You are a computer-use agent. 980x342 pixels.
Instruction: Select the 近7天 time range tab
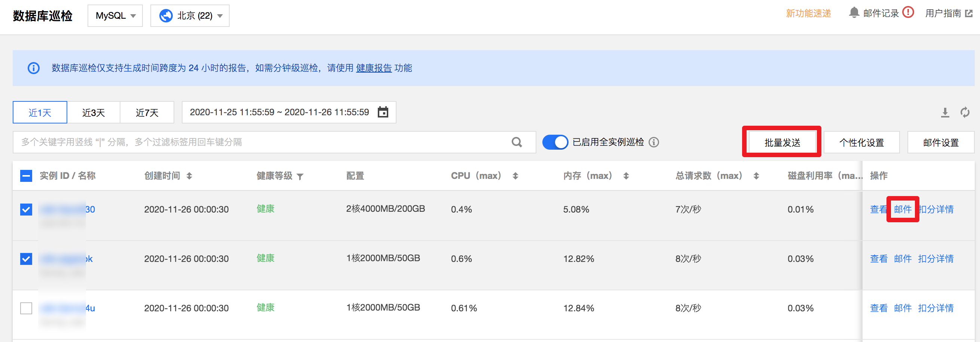coord(147,113)
